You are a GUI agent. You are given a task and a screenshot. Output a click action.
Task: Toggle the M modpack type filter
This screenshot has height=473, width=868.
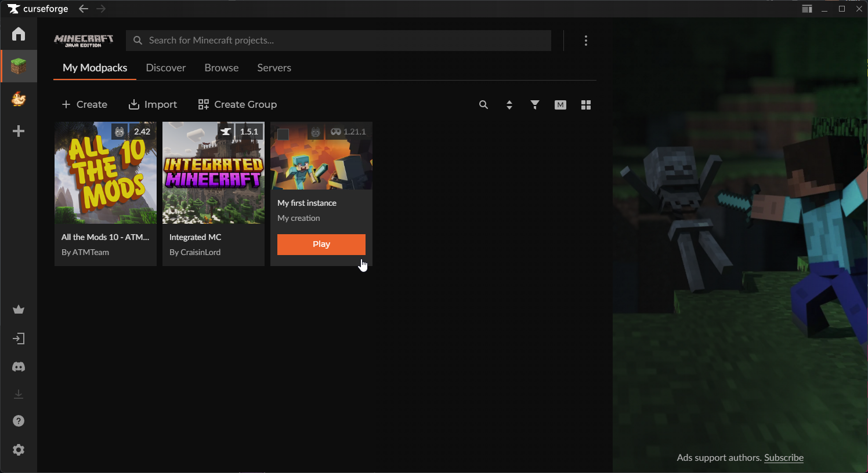point(560,105)
